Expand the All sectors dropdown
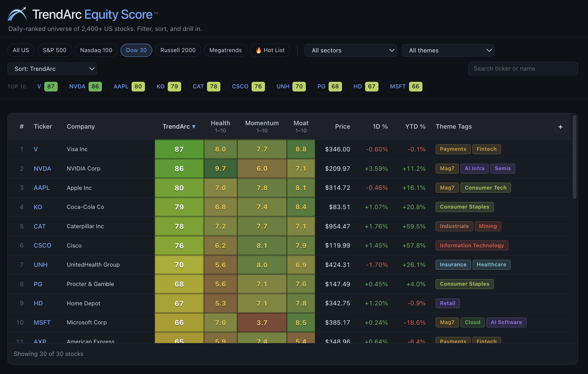Screen dimensions: 588x374 coord(350,50)
